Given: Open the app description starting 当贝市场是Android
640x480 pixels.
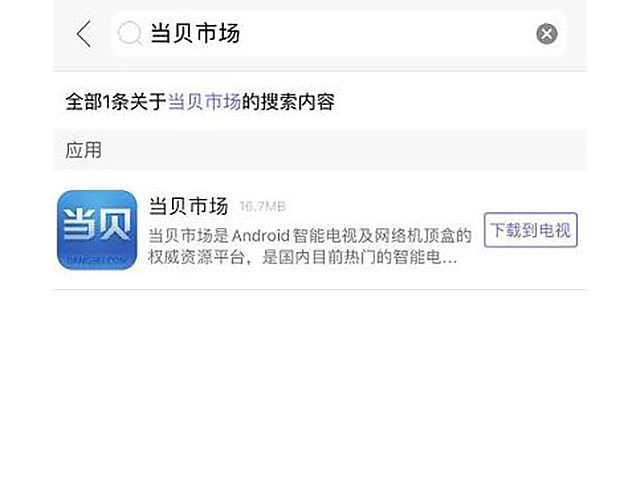Looking at the screenshot, I should click(310, 247).
